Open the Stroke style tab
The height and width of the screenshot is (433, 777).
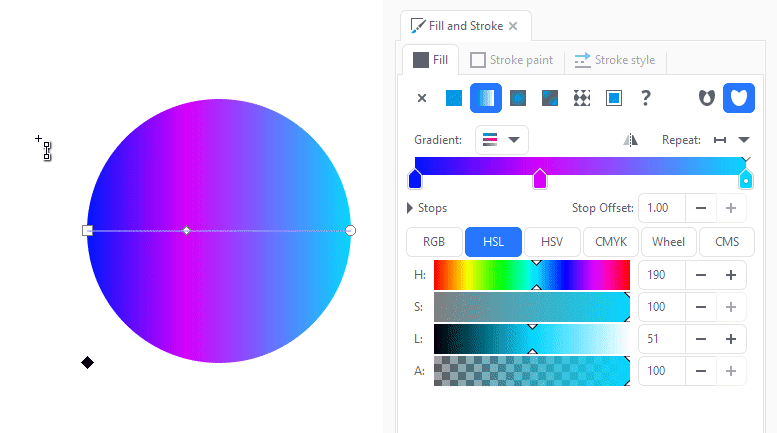[x=614, y=60]
